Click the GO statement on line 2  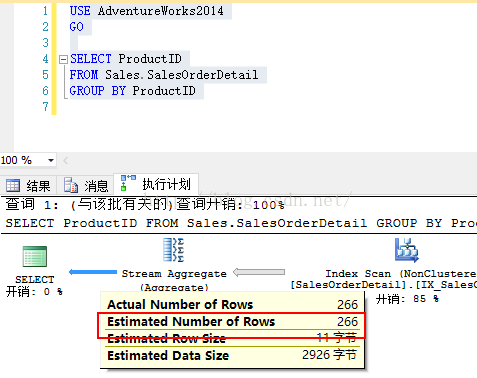click(x=76, y=27)
